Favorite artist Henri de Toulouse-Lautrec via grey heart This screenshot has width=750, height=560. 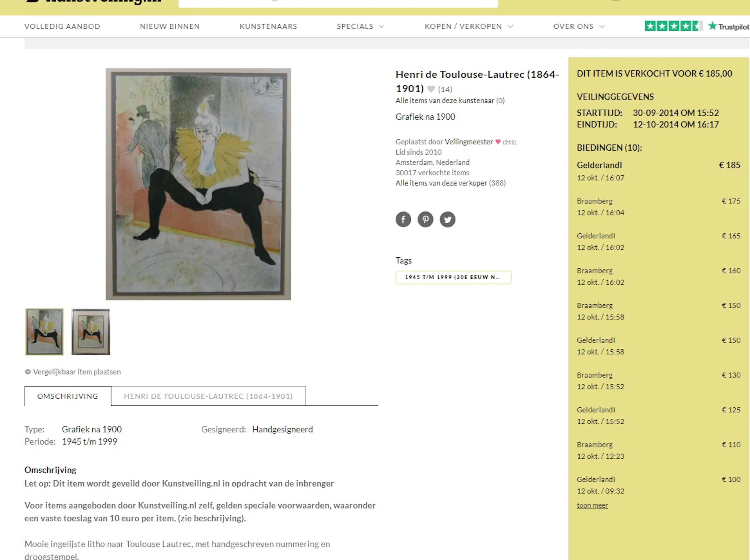pos(431,89)
